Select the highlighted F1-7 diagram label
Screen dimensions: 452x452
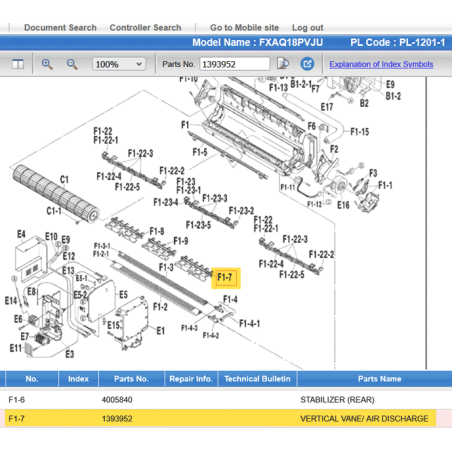226,277
